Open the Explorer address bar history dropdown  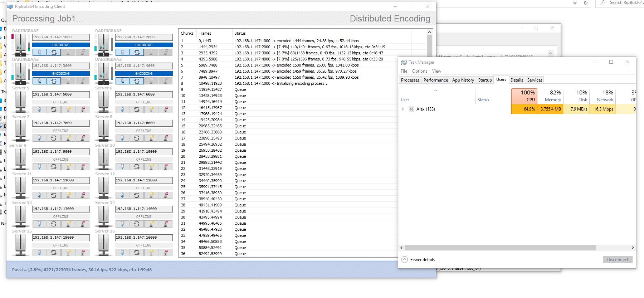tap(575, 3)
